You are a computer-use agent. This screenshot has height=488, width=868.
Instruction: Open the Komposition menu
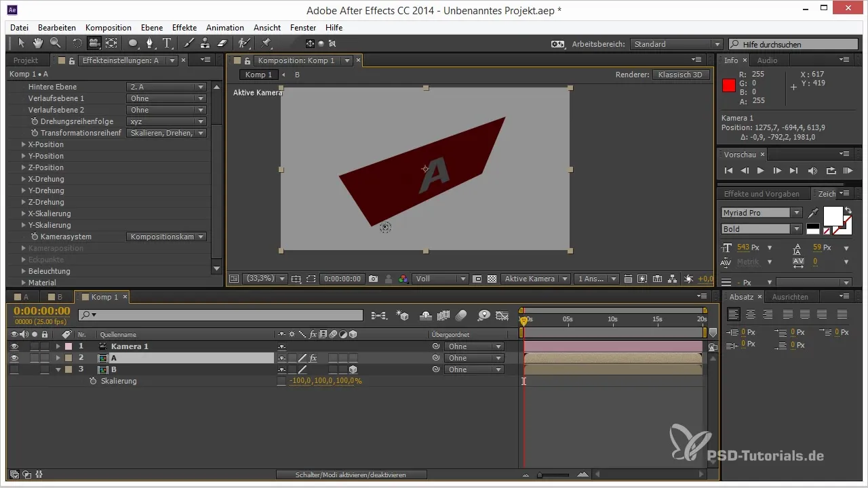pyautogui.click(x=108, y=28)
